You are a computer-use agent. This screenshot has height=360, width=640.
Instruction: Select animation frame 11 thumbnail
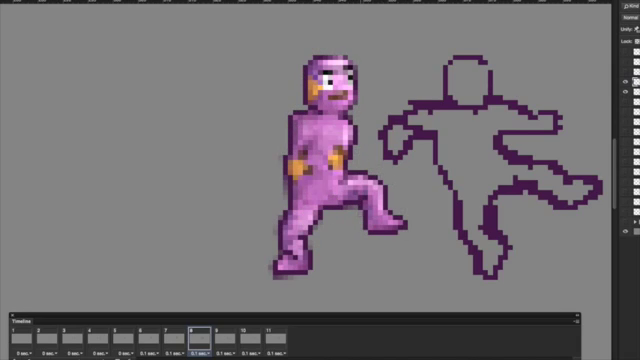276,338
